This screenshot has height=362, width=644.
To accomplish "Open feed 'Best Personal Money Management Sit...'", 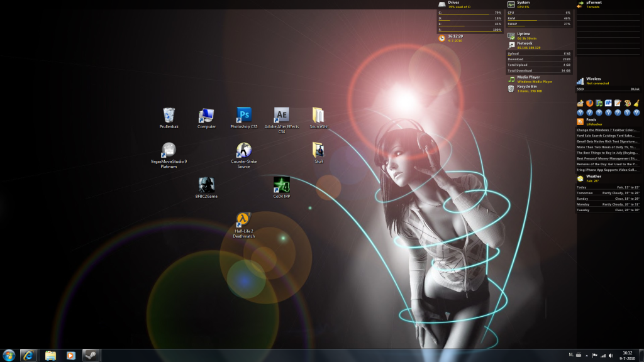I will click(608, 158).
